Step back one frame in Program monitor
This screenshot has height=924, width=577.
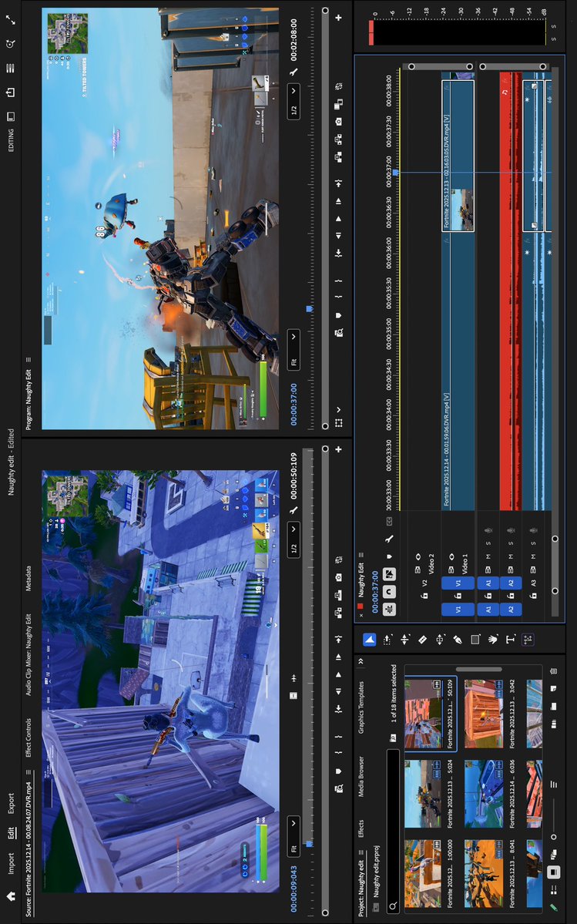338,237
